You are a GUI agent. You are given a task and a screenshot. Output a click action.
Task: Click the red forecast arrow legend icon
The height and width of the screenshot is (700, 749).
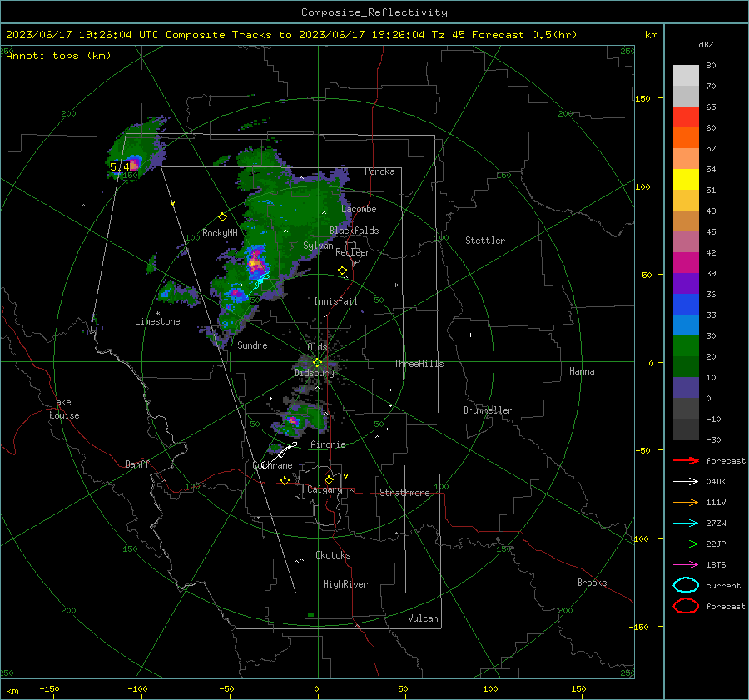686,460
